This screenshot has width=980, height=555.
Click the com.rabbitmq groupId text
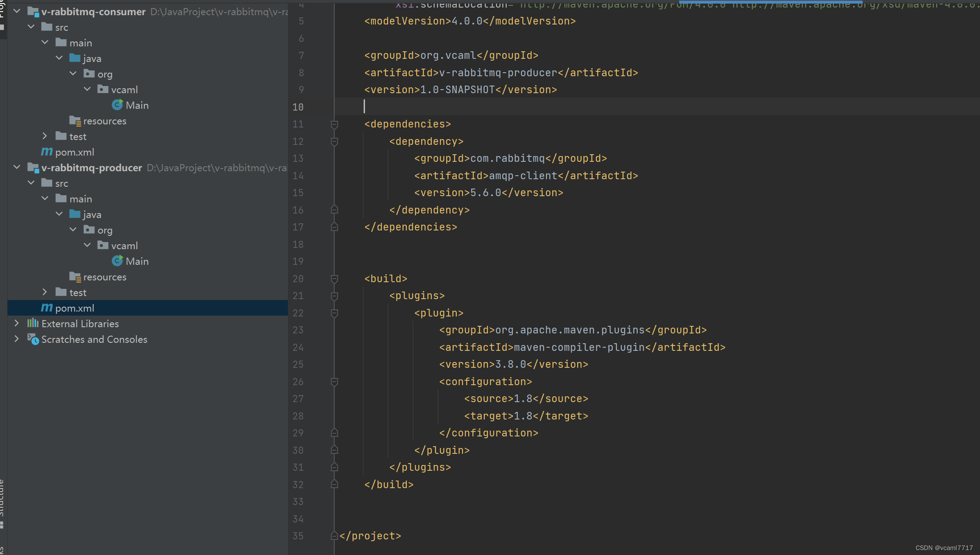[508, 158]
